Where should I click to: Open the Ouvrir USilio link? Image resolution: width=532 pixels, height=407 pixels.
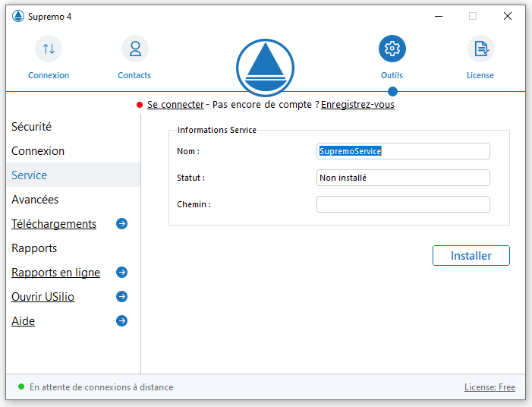(42, 297)
